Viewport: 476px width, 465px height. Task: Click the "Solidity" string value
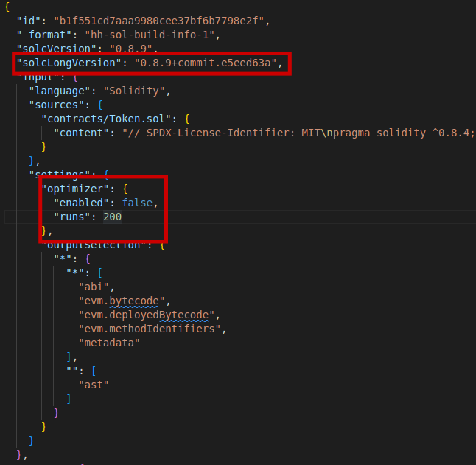click(x=137, y=91)
